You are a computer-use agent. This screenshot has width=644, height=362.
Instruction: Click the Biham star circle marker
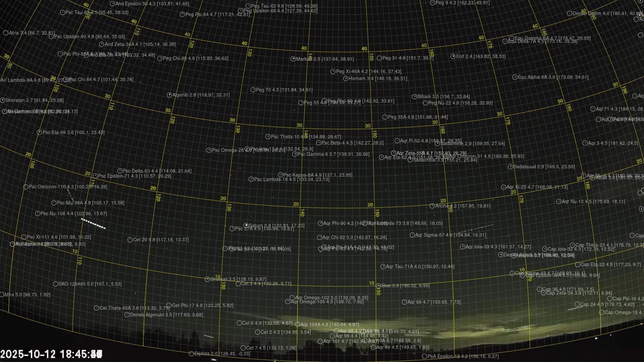click(x=415, y=97)
